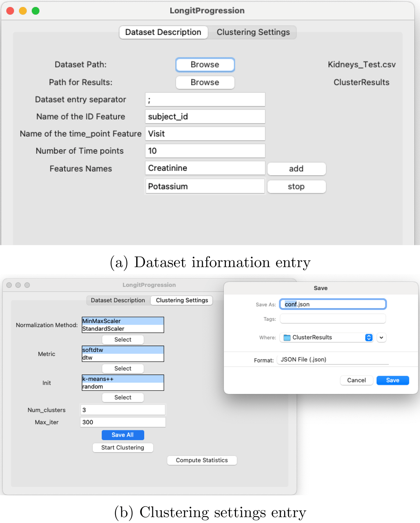Click the Name of the ID Feature field
Viewport: 420px width, 523px height.
[x=205, y=116]
